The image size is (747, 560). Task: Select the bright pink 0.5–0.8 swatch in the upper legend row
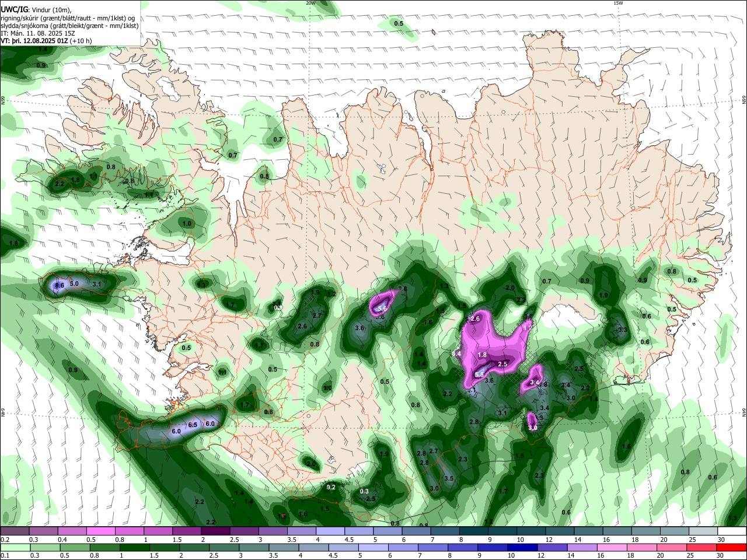point(101,531)
